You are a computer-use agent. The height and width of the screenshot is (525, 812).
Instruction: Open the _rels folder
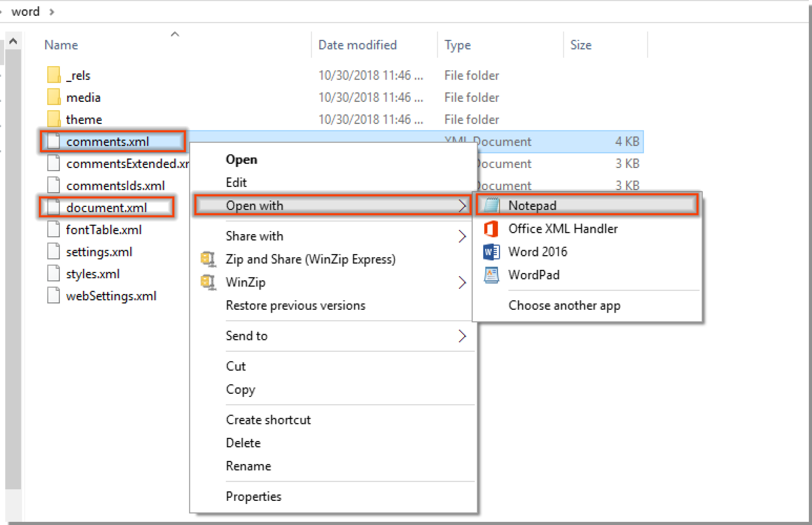click(x=79, y=75)
